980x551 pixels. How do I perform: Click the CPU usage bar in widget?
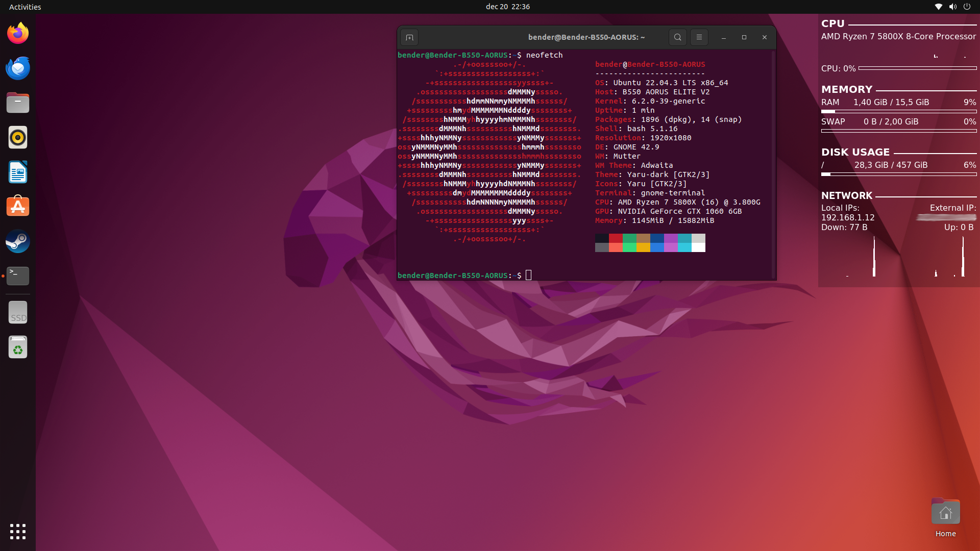tap(917, 68)
